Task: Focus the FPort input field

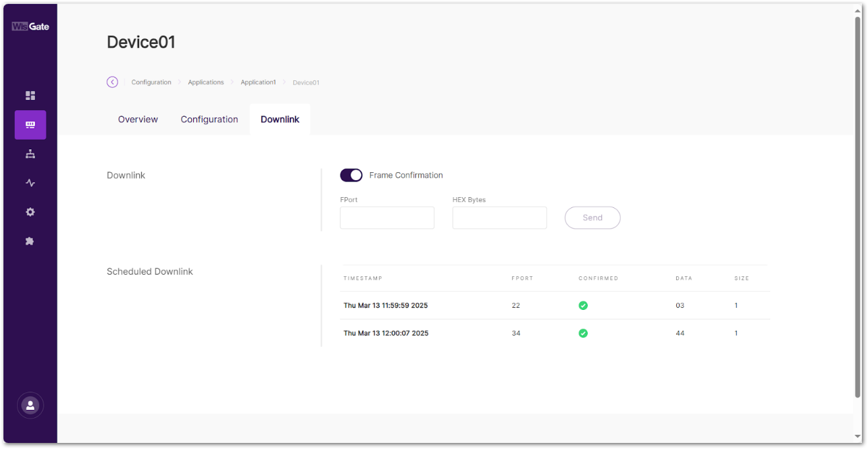Action: click(387, 218)
